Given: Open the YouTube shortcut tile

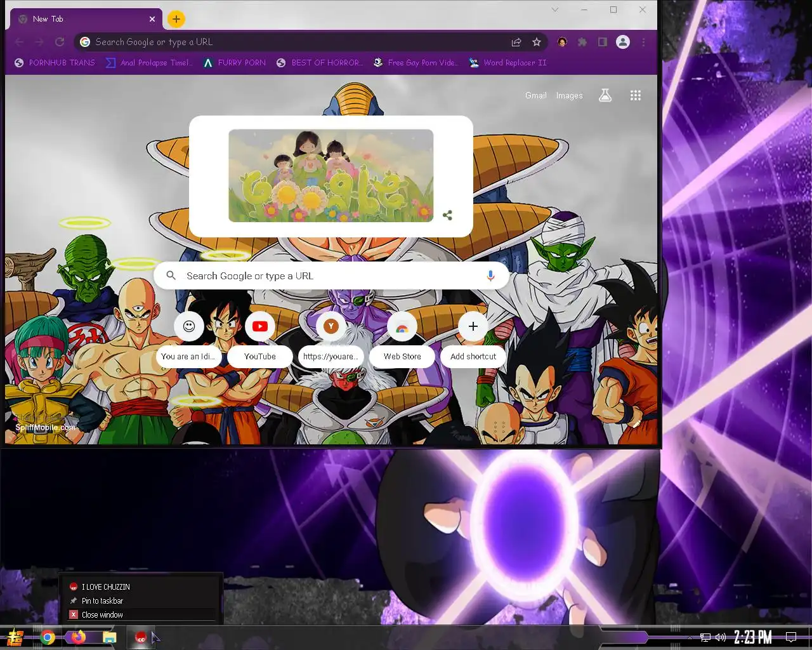Looking at the screenshot, I should (259, 340).
